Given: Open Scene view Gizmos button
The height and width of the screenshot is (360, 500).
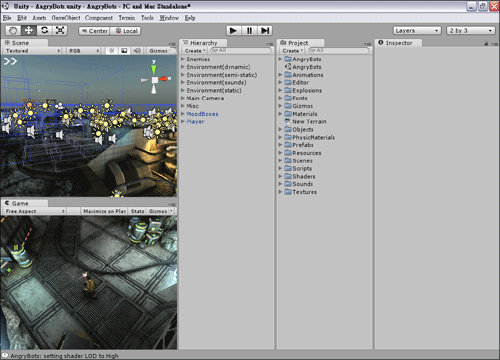Looking at the screenshot, I should 159,51.
